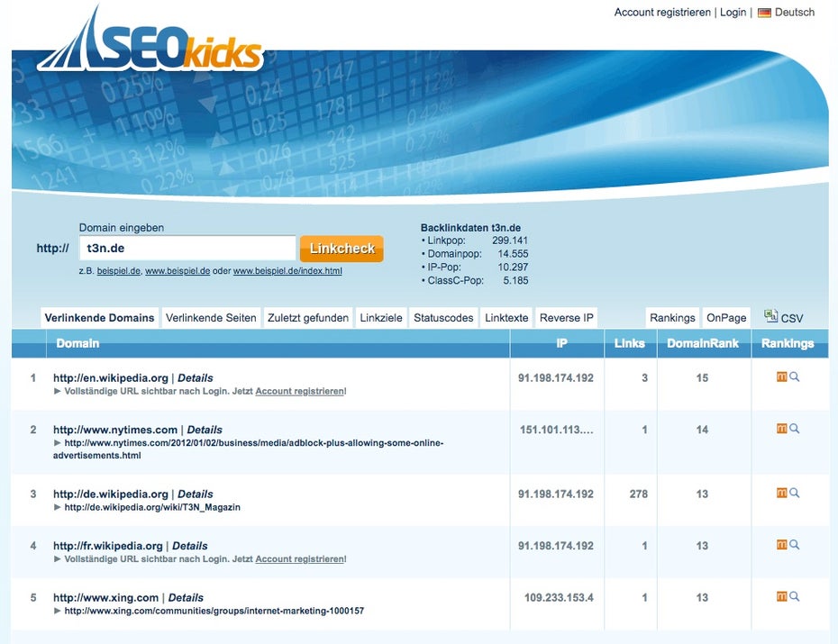
Task: Open http://www.nytimes.com domain link
Action: point(115,430)
